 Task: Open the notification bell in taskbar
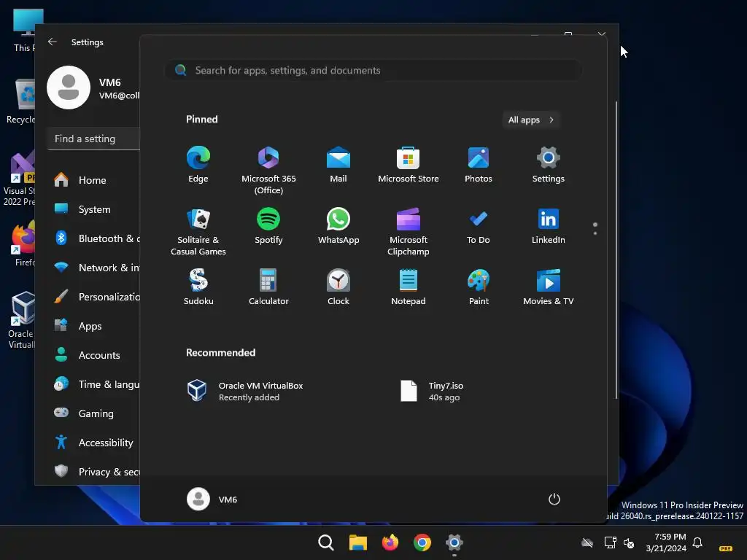click(697, 542)
